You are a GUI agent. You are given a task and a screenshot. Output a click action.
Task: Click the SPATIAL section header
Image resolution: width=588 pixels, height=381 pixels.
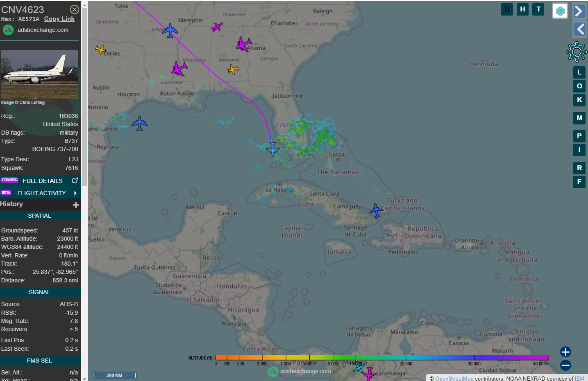click(x=40, y=216)
